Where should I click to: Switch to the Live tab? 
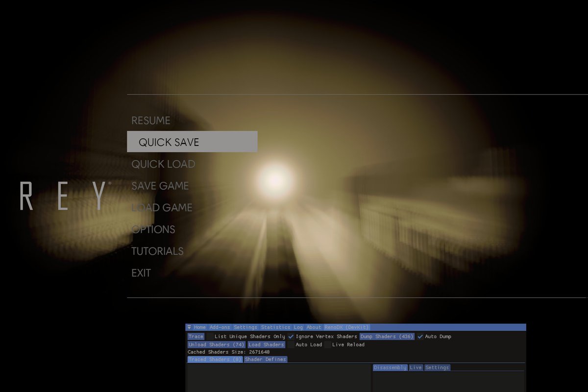[416, 367]
